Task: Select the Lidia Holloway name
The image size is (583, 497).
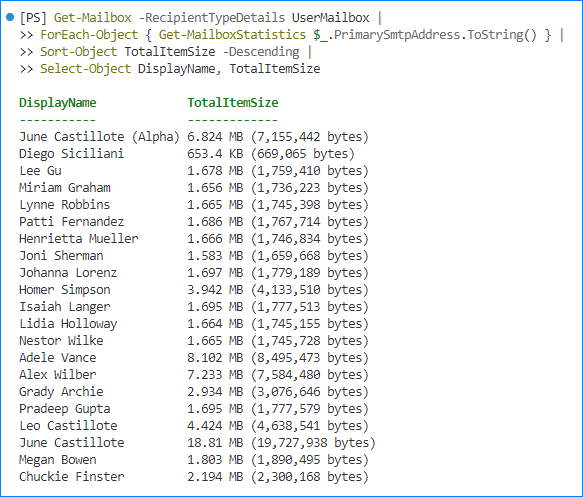Action: [x=68, y=325]
